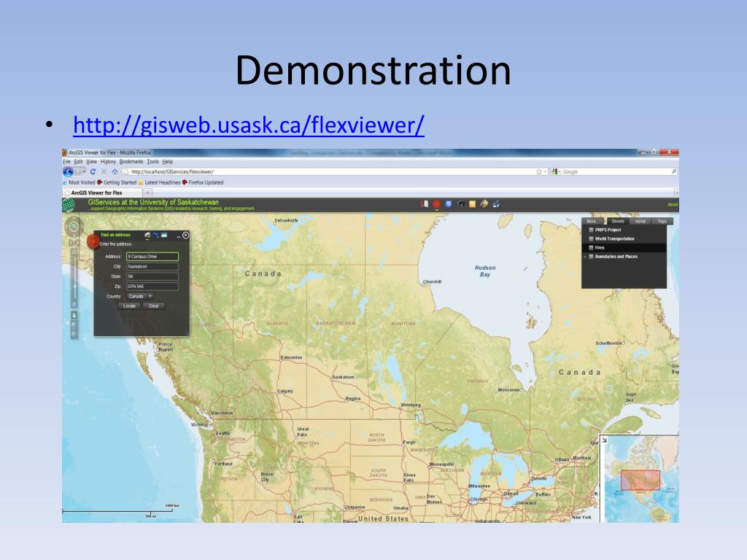Open back history dropdown arrow beside the back button
Image resolution: width=747 pixels, height=560 pixels.
point(84,171)
